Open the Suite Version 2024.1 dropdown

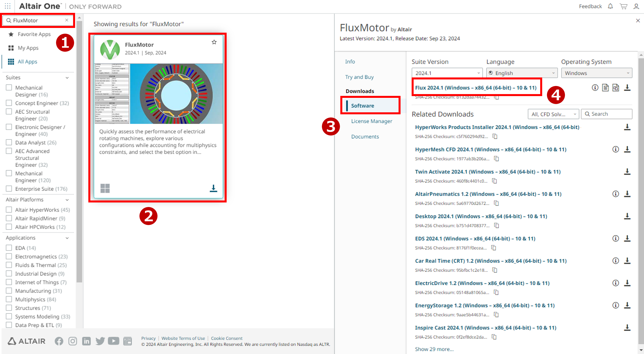(x=447, y=73)
